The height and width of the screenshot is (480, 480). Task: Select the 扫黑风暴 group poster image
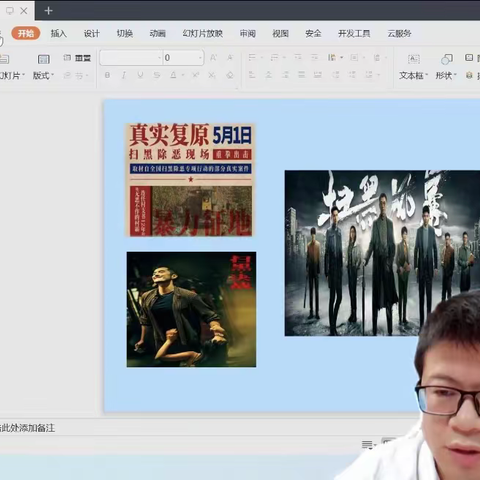(x=382, y=253)
